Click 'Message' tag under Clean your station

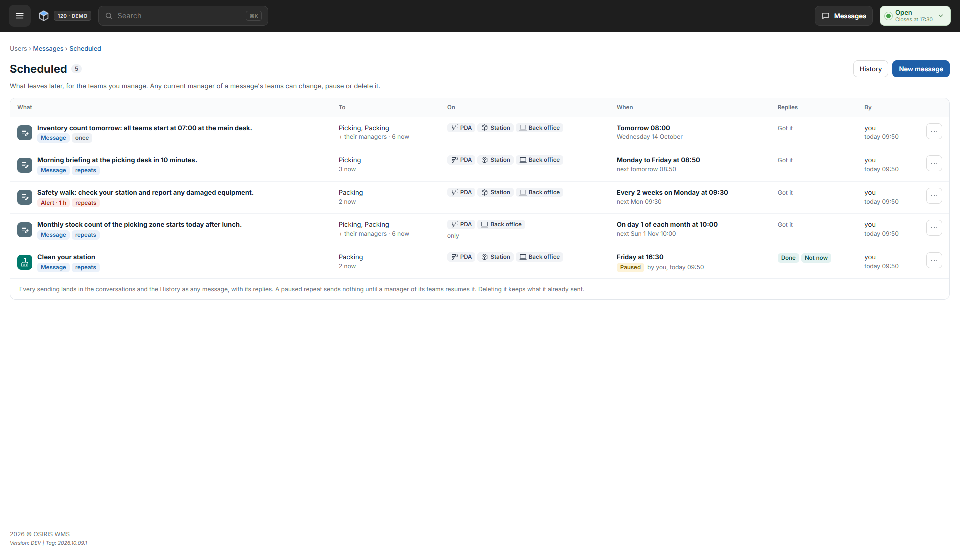53,267
